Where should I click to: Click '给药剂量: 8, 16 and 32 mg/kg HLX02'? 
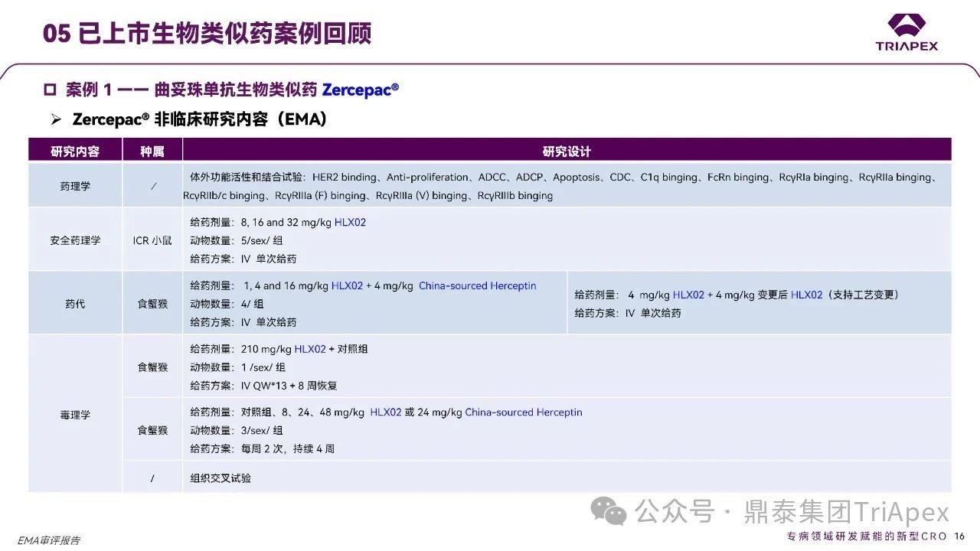click(x=278, y=222)
